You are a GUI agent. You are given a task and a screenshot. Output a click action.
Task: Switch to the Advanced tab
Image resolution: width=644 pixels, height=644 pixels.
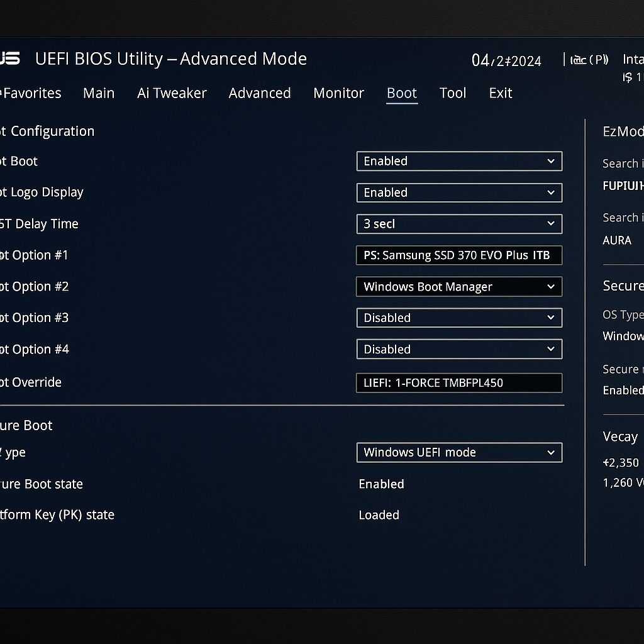(x=260, y=93)
